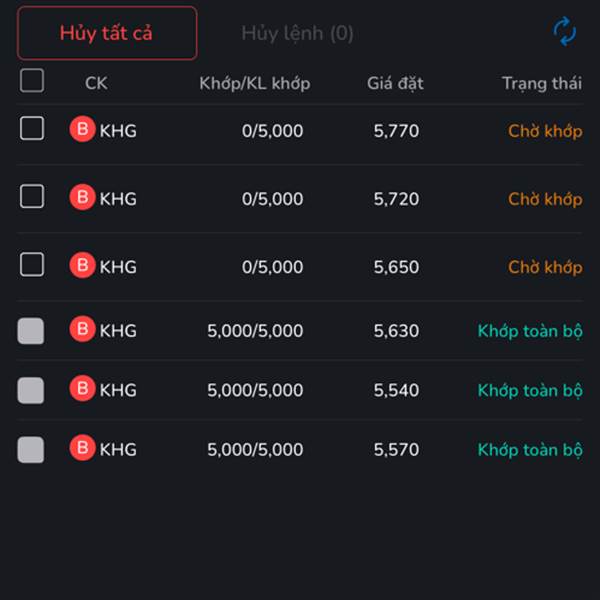Click the "Giá đặt" column header
Viewport: 600px width, 600px height.
398,83
